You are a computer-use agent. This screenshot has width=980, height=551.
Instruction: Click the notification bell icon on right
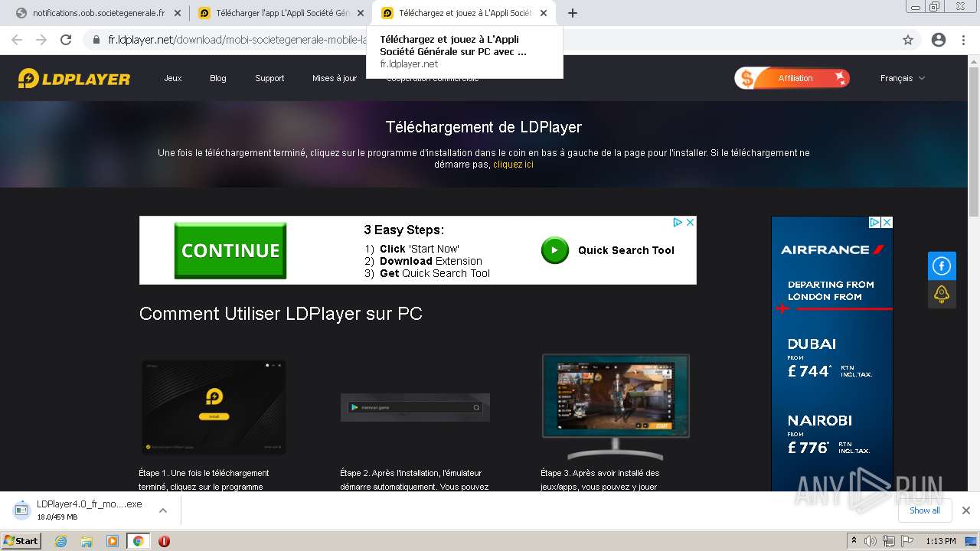point(942,294)
